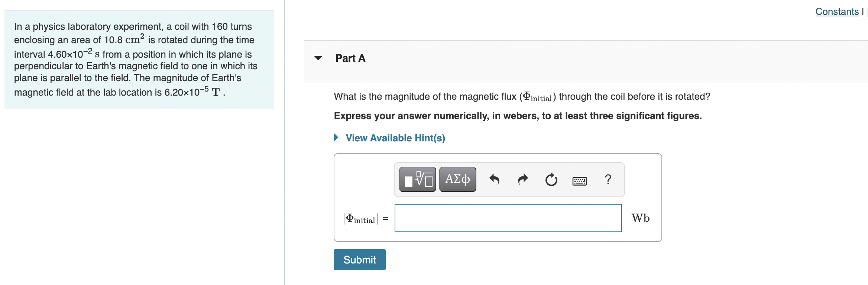Viewport: 868px width, 285px height.
Task: Click inside the Φinitial answer box
Action: coord(508,218)
